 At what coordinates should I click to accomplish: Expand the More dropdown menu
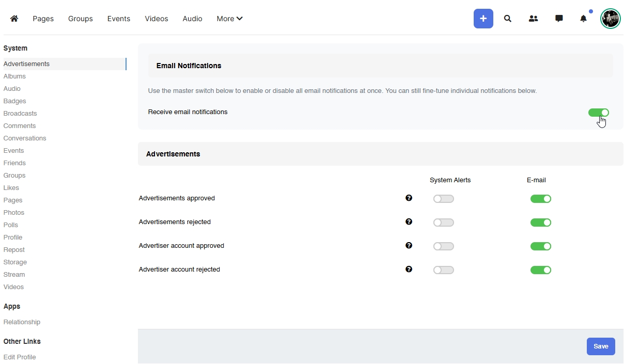pyautogui.click(x=229, y=19)
